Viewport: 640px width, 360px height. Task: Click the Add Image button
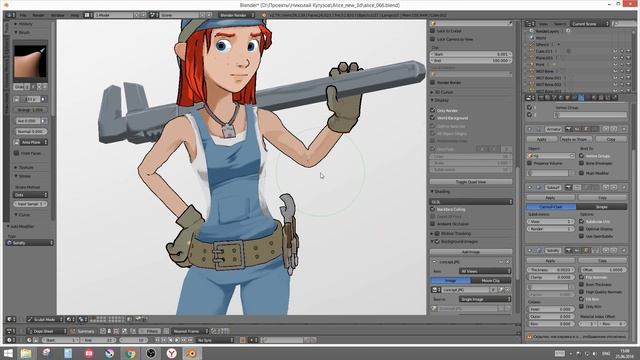[x=471, y=252]
